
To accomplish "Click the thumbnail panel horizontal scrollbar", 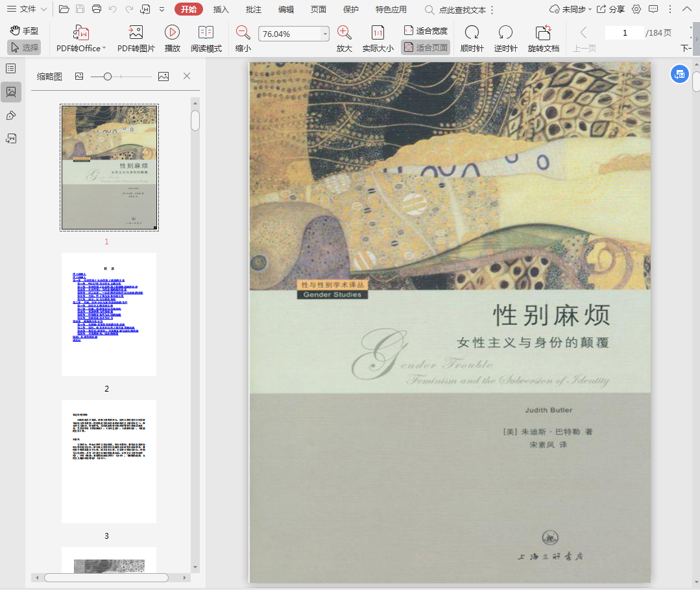I will click(106, 578).
